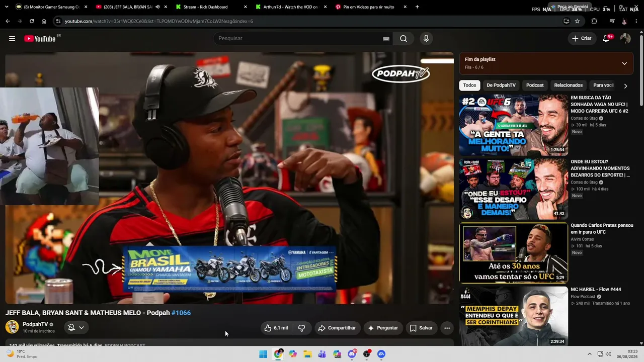This screenshot has width=644, height=362.
Task: Click the Move Brasil Yamaha ad banner
Action: click(229, 269)
